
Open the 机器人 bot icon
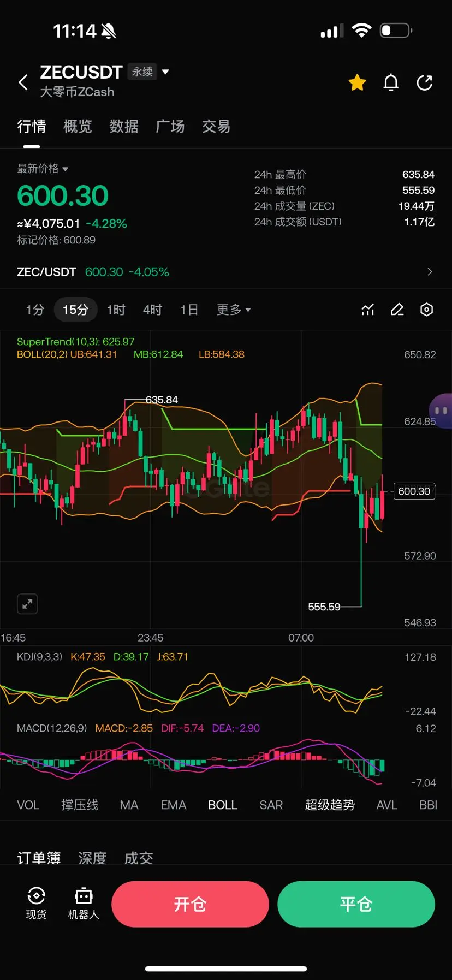click(x=84, y=904)
